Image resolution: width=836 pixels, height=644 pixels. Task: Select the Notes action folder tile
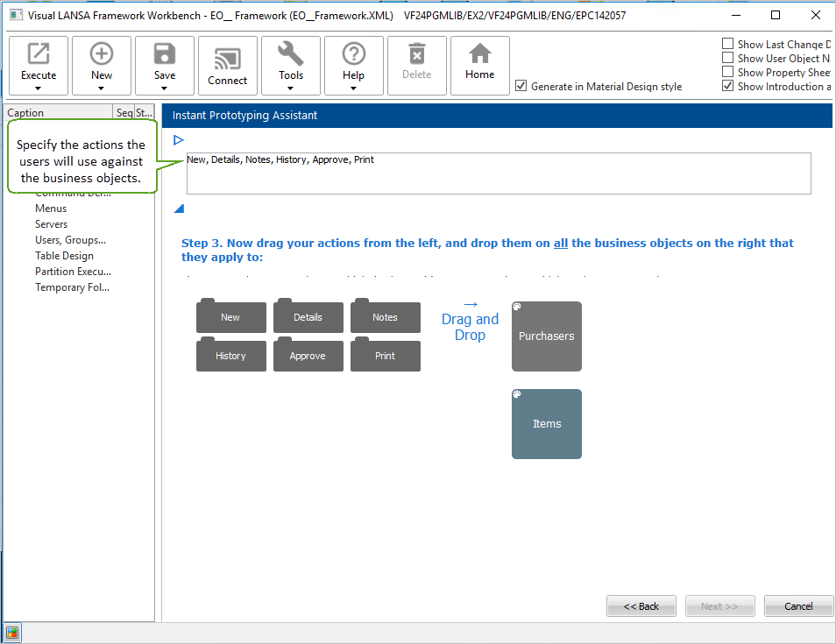coord(385,316)
